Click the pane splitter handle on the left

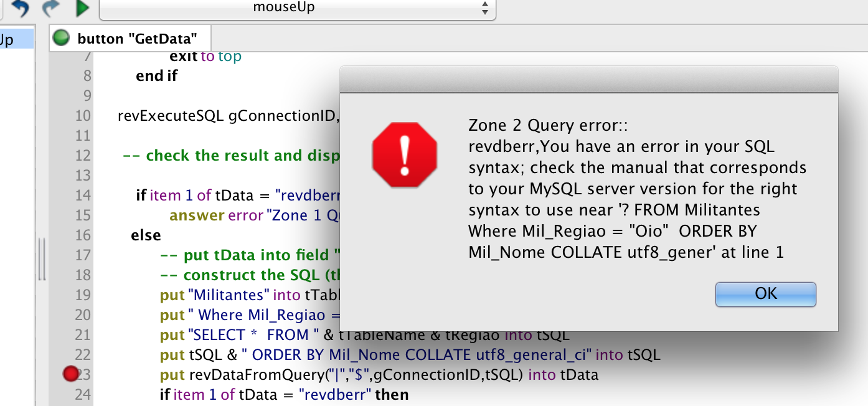pos(42,259)
